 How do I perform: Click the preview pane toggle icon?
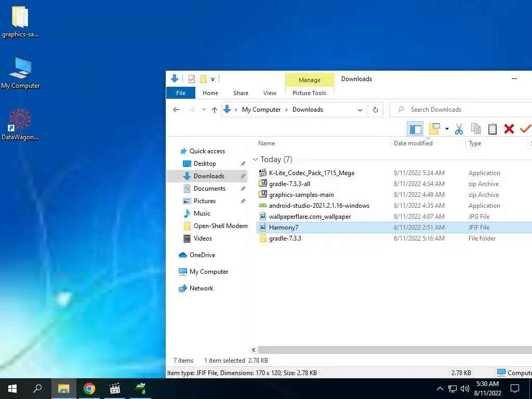(415, 129)
